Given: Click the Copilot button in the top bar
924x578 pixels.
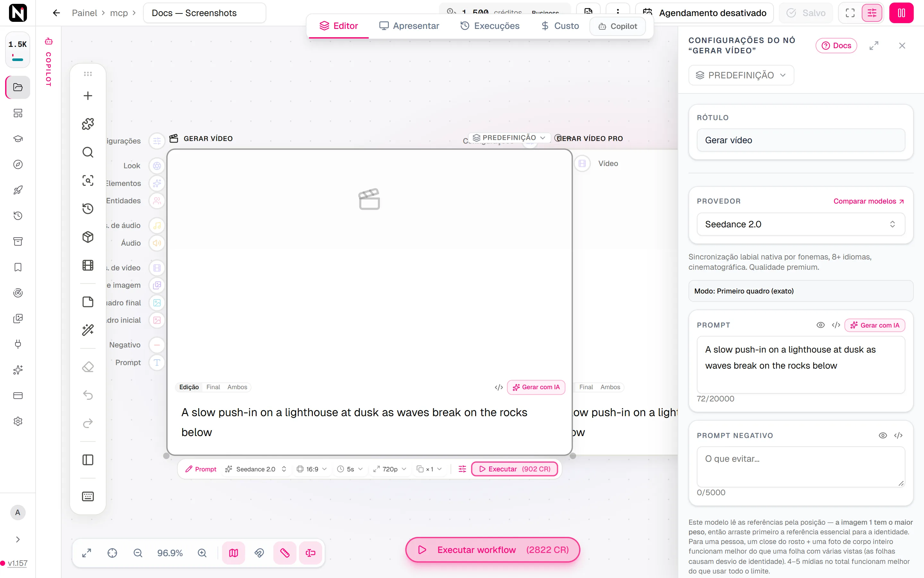Looking at the screenshot, I should pyautogui.click(x=617, y=26).
